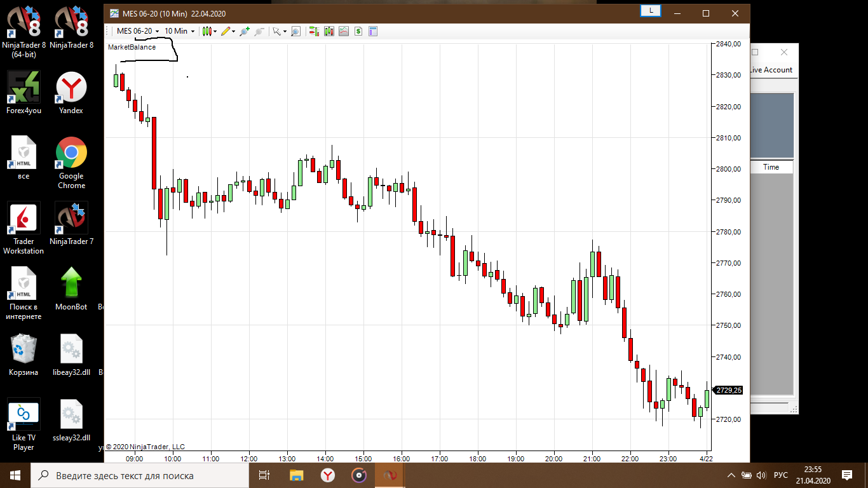Open chart Properties toolbar icon

point(373,31)
